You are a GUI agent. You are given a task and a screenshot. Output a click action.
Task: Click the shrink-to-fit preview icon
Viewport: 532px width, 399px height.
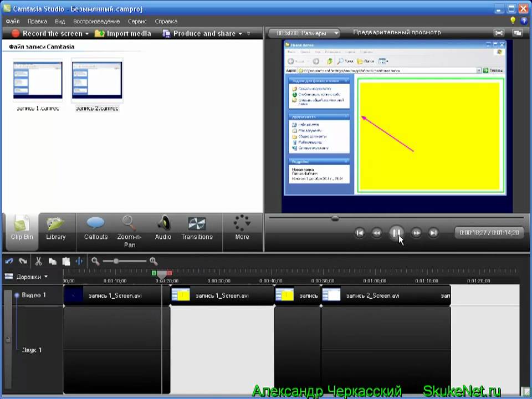pos(499,33)
